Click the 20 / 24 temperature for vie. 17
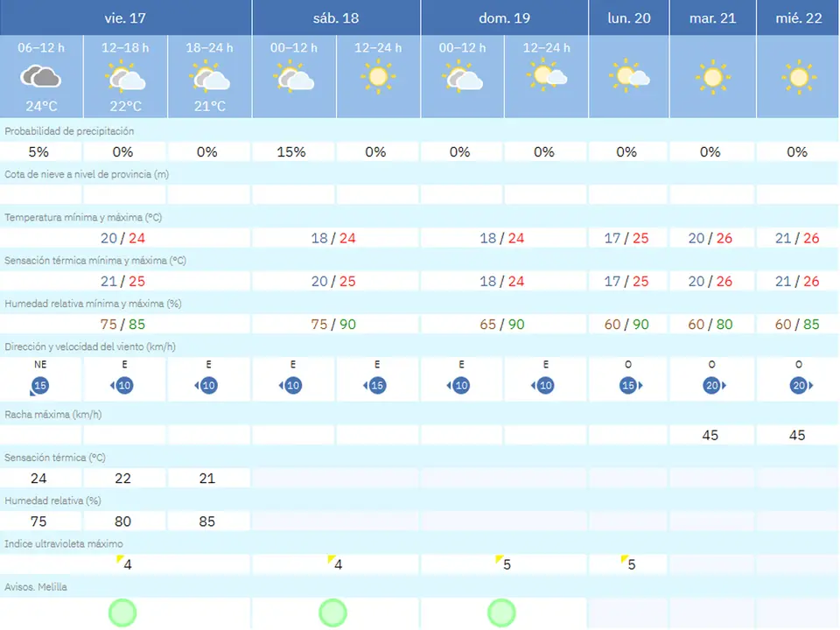The height and width of the screenshot is (630, 840). tap(122, 238)
